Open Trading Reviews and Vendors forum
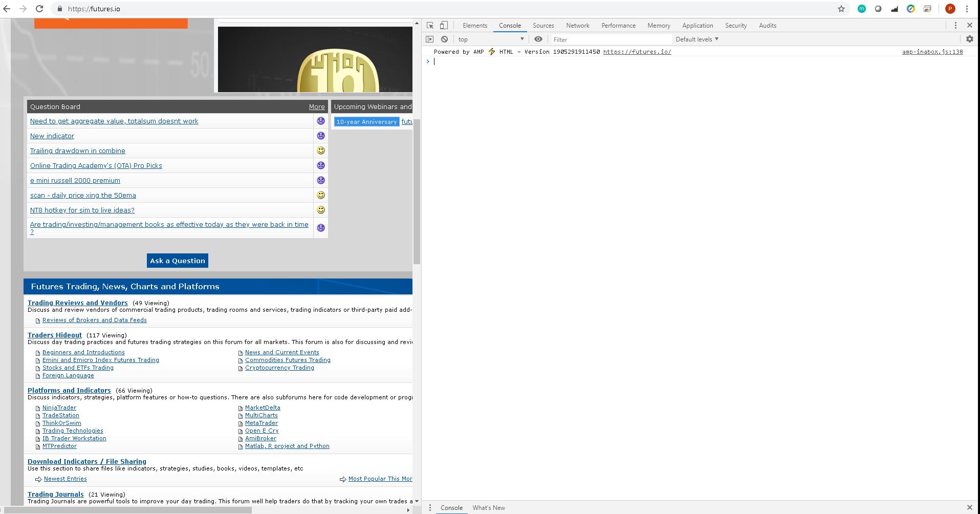The height and width of the screenshot is (514, 980). point(78,303)
